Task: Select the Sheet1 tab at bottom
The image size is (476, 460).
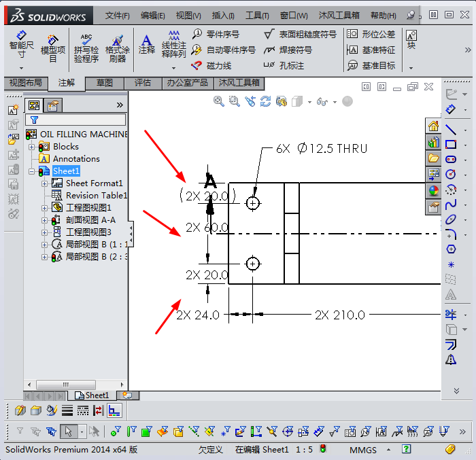Action: pos(95,395)
